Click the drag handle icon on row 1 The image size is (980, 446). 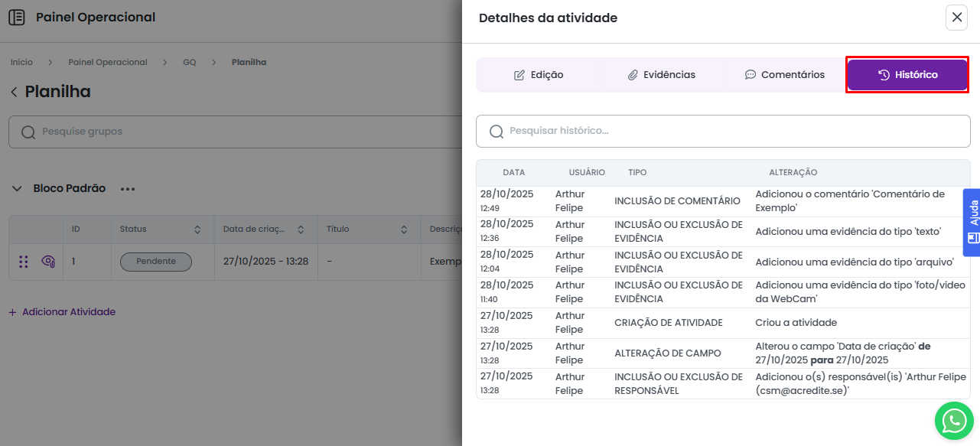coord(24,262)
